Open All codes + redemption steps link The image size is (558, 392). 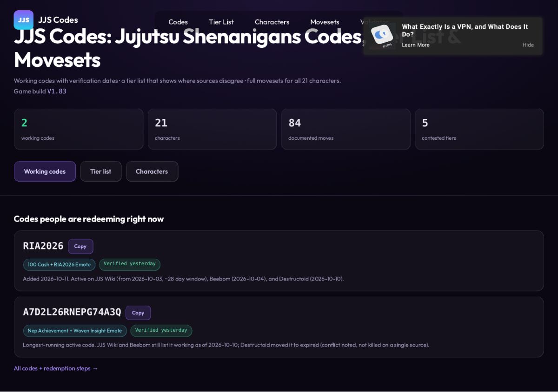[56, 368]
